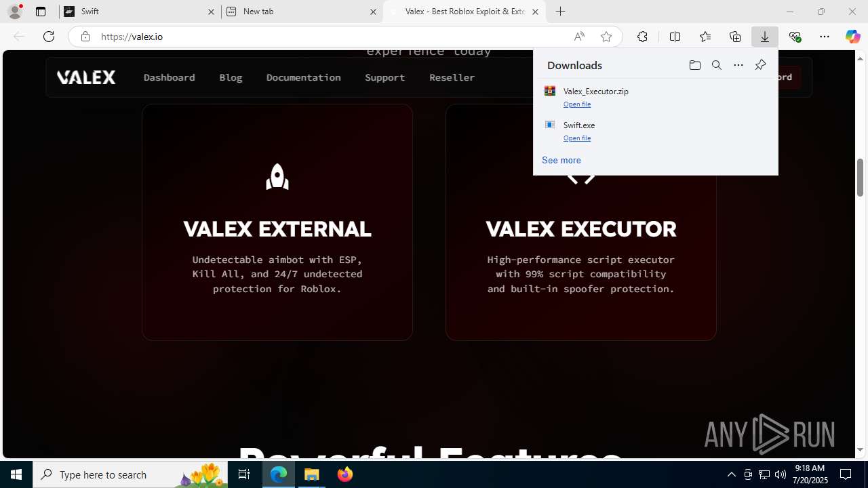The image size is (868, 488).
Task: Close the New tab tab
Action: coord(373,12)
